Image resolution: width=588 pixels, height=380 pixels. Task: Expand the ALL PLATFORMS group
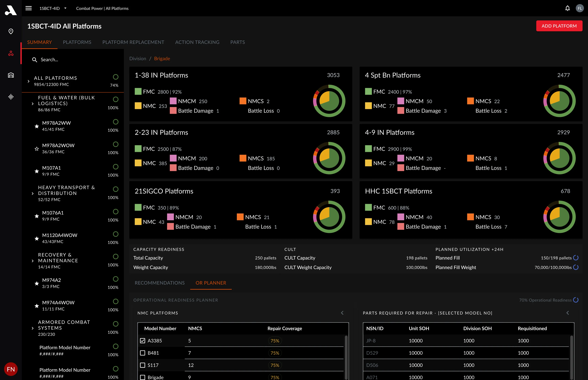[29, 81]
